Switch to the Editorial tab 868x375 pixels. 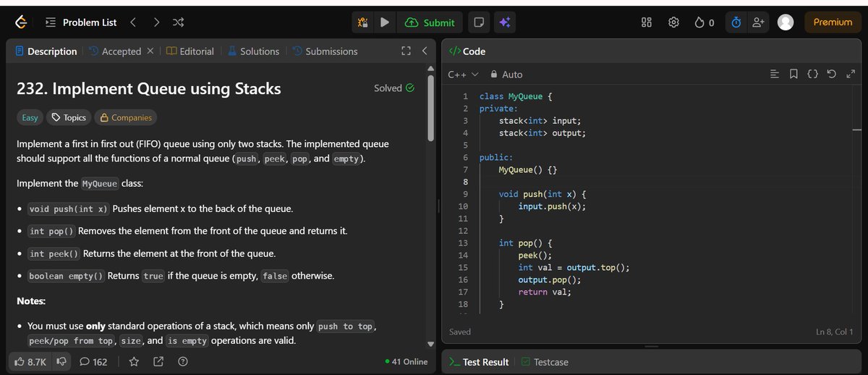pyautogui.click(x=190, y=51)
